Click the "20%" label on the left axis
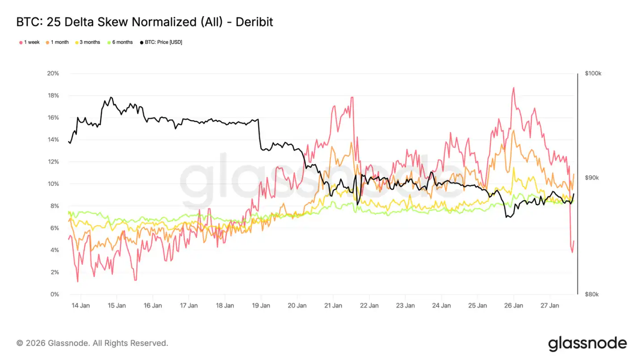 (53, 74)
